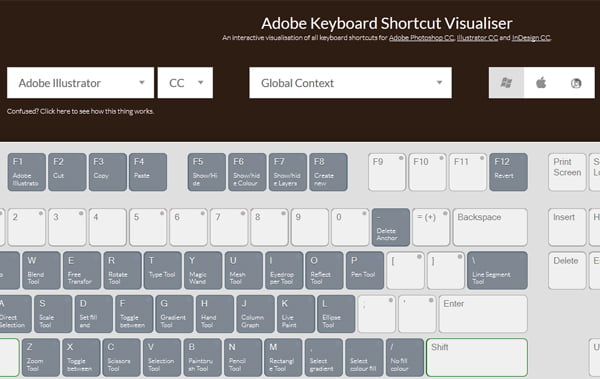Click the F12 Revert key

click(x=508, y=172)
